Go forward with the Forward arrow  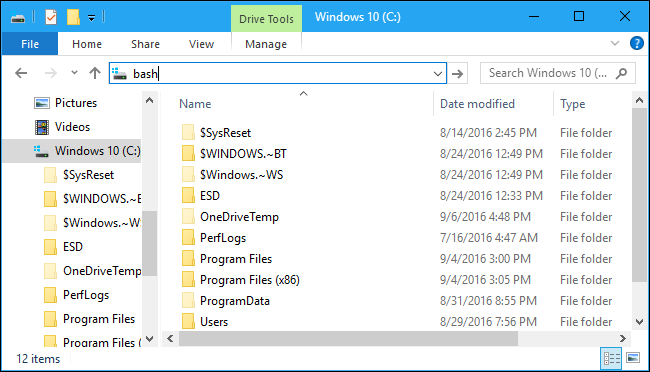(51, 73)
